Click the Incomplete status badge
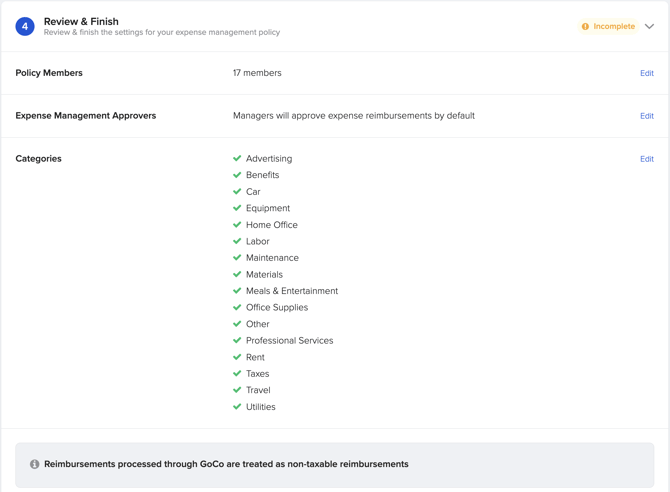Image resolution: width=670 pixels, height=492 pixels. pos(608,27)
